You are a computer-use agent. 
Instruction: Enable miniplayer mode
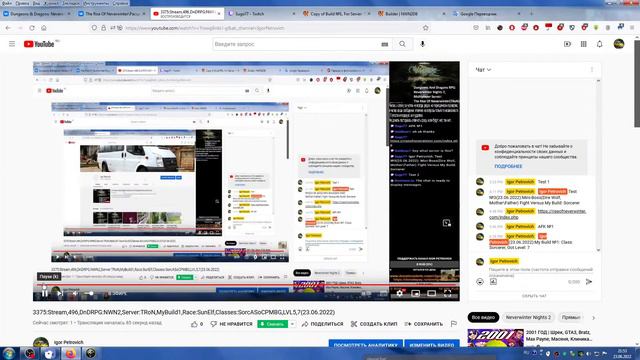(416, 293)
